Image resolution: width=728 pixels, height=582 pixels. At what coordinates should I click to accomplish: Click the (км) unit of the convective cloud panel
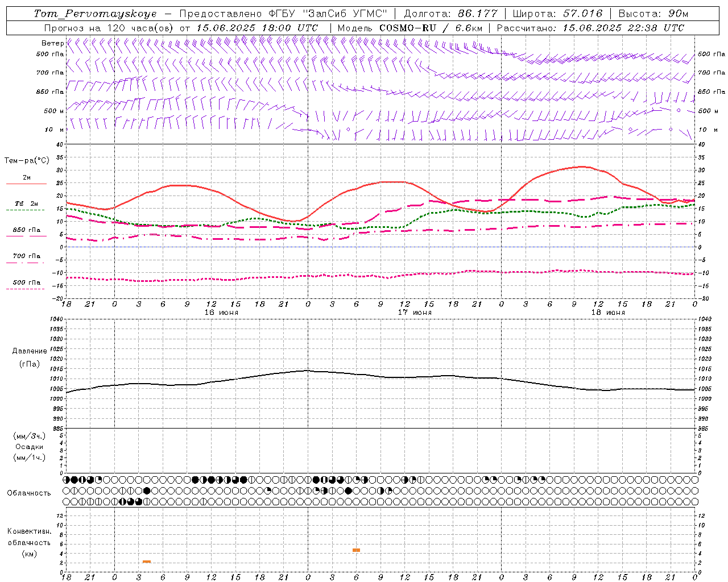(29, 554)
